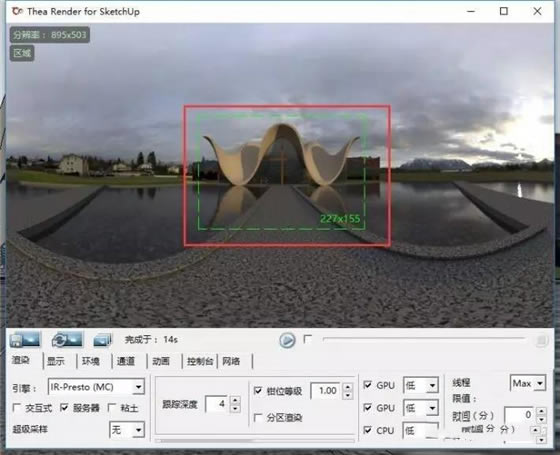Screen dimensions: 560x455
Task: Start rendering with the play button
Action: click(x=287, y=340)
